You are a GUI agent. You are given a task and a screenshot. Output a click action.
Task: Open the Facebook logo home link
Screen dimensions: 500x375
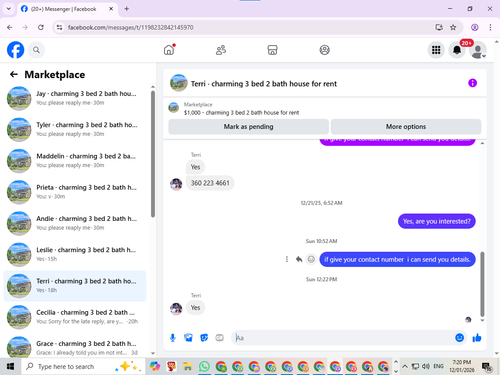pyautogui.click(x=16, y=50)
